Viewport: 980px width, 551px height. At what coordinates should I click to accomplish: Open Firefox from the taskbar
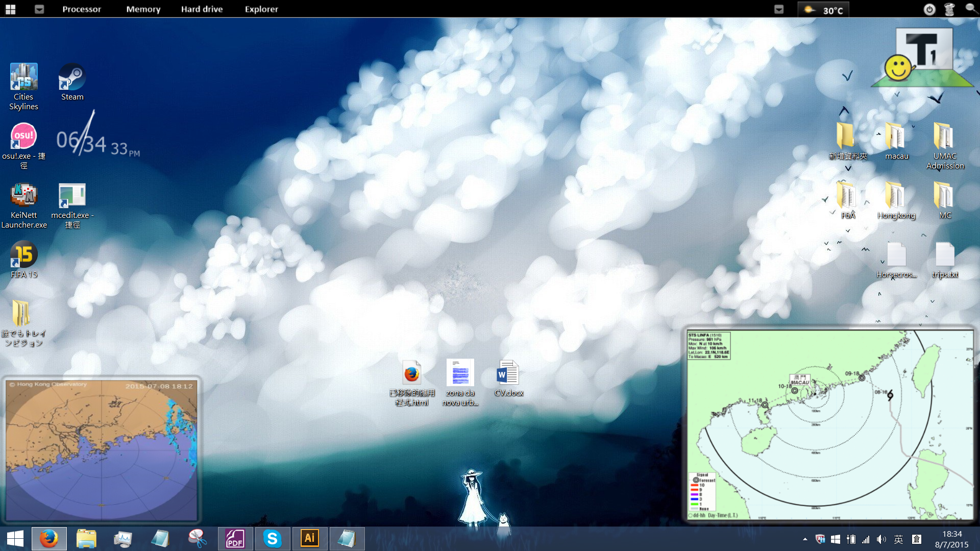click(49, 539)
